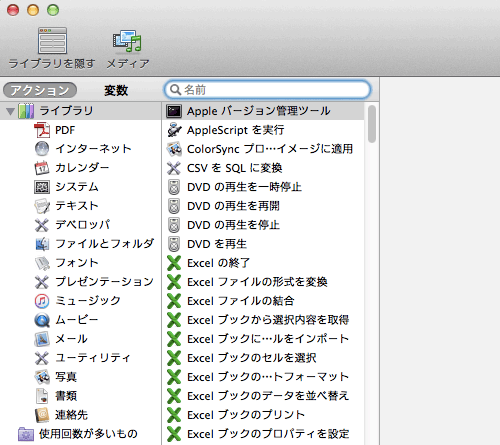Select the ライブラリ books icon

pyautogui.click(x=26, y=111)
